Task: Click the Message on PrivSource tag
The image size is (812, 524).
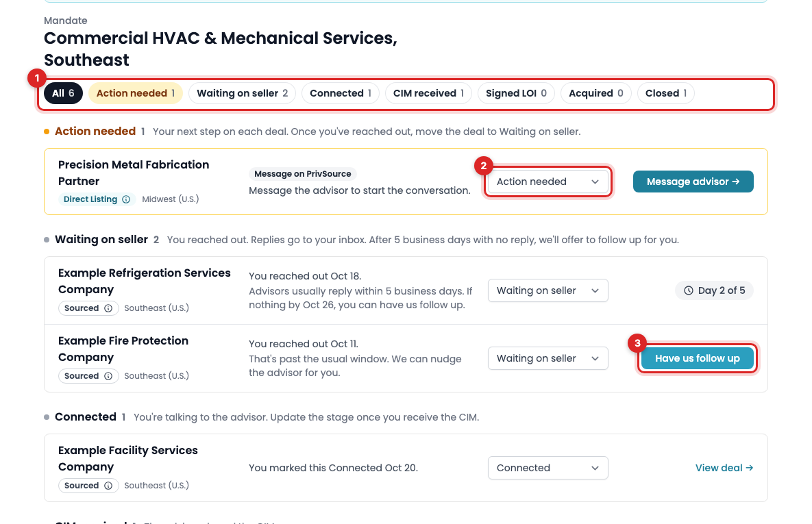Action: click(302, 174)
